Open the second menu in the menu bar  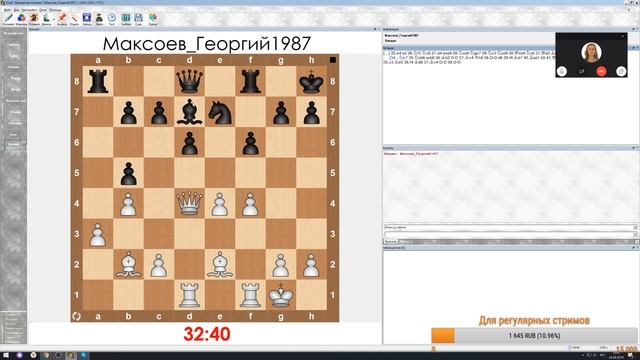click(x=17, y=10)
